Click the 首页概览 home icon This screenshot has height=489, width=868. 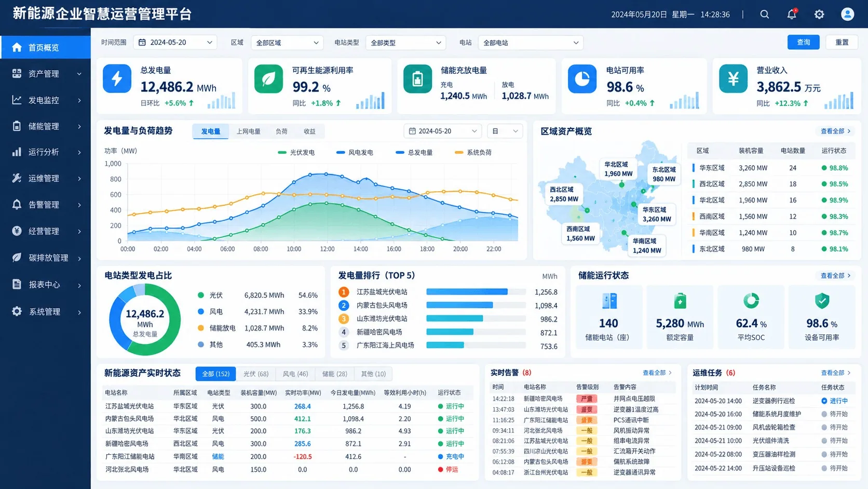(17, 47)
